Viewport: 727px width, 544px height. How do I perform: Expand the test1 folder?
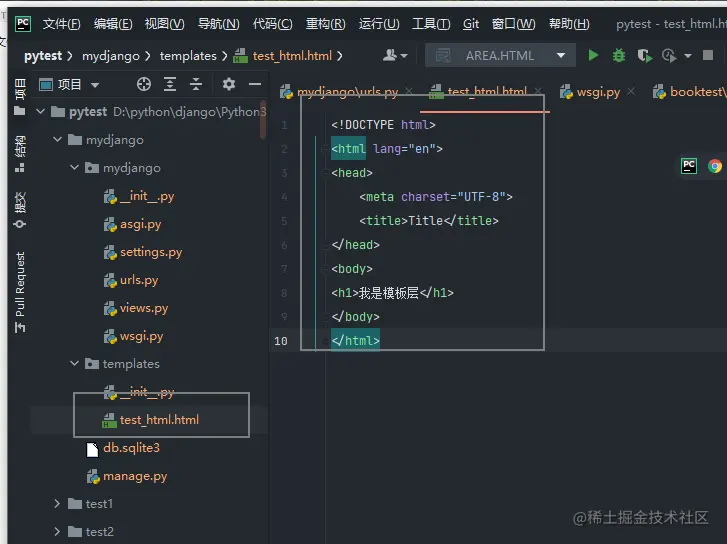click(57, 503)
